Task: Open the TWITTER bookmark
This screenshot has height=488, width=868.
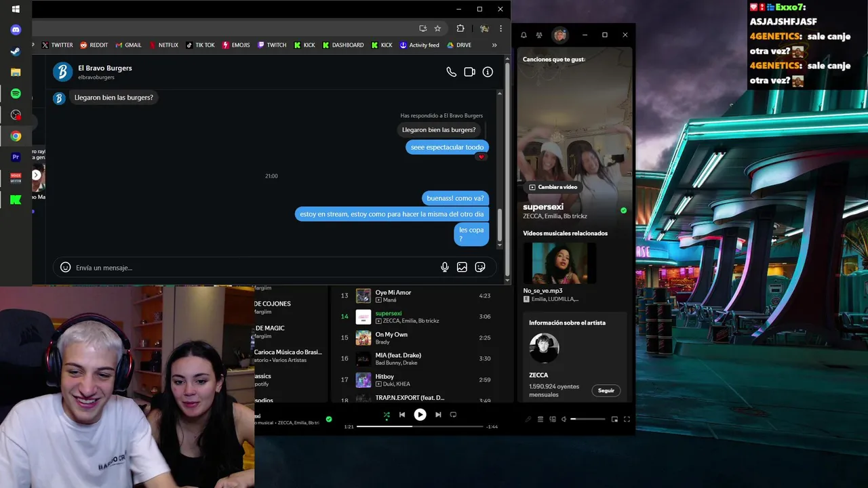Action: click(x=57, y=45)
